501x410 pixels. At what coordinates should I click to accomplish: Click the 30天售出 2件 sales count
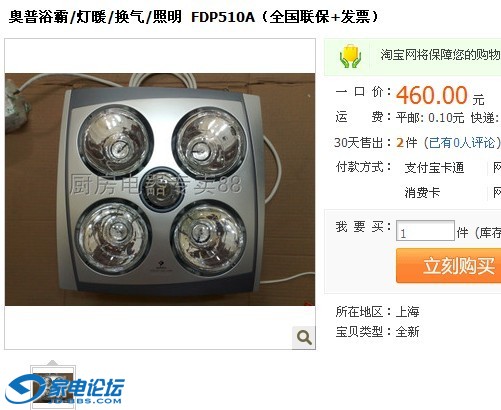(376, 143)
